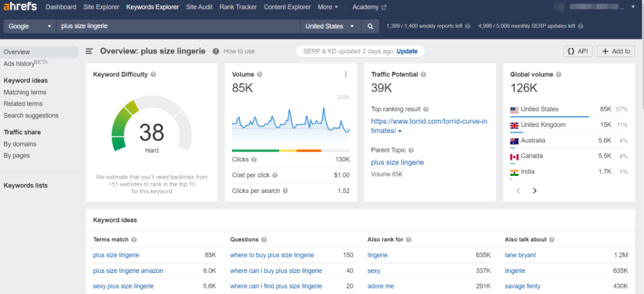Click help icon beside weekly reports left

[467, 26]
